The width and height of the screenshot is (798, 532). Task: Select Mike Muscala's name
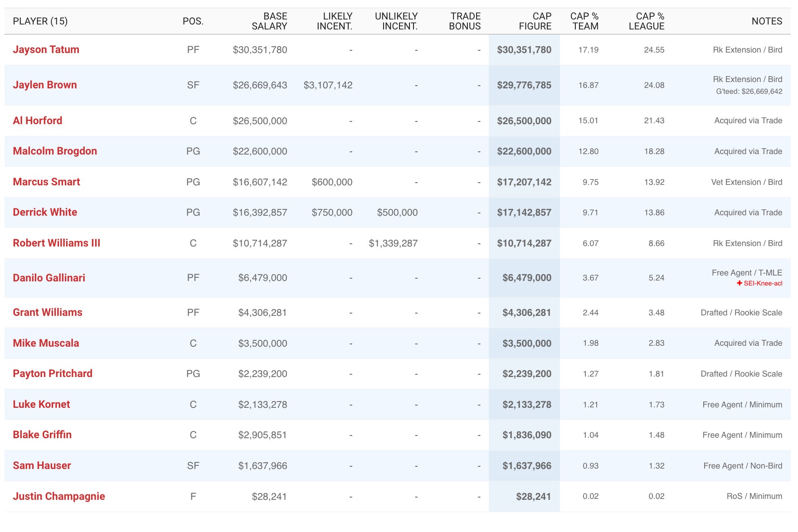point(46,343)
